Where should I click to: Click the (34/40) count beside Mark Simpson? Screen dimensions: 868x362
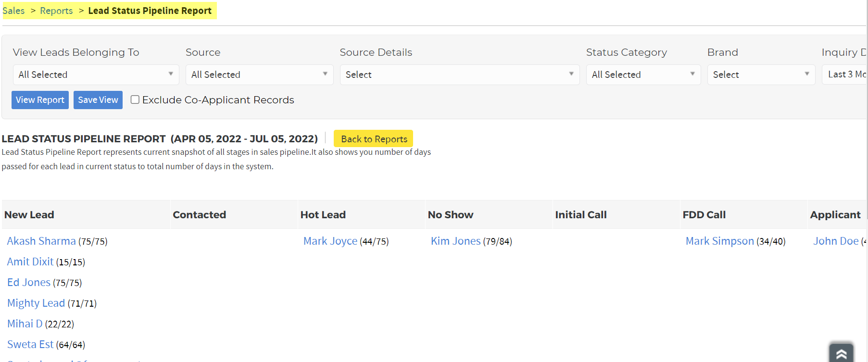771,241
